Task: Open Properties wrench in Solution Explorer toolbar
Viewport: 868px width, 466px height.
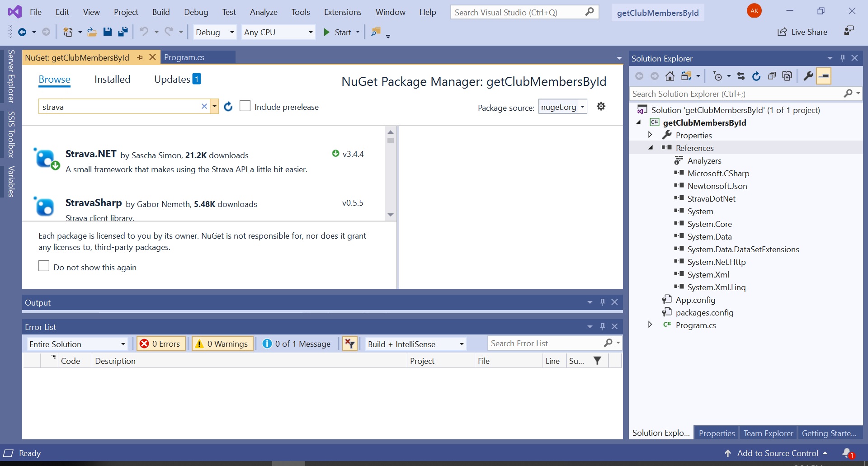Action: pos(808,76)
